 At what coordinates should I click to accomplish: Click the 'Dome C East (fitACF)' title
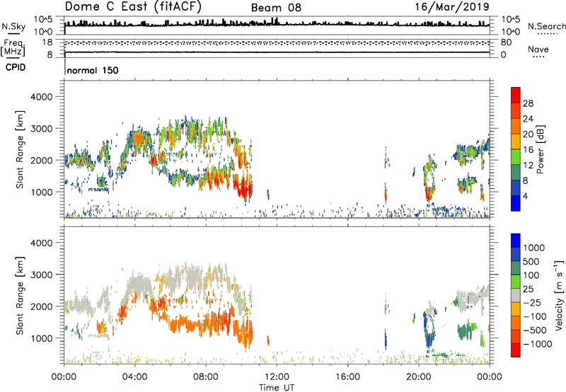(x=132, y=7)
